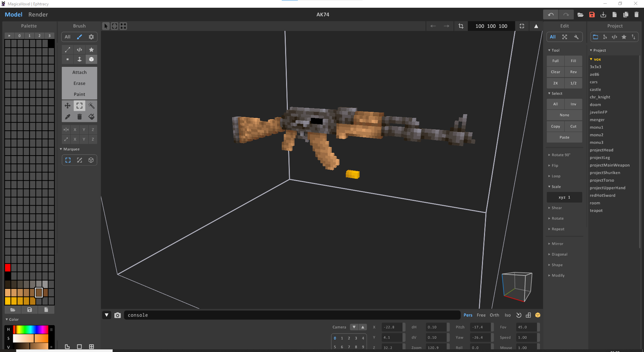Click the Paste button
The image size is (644, 352).
pos(565,137)
